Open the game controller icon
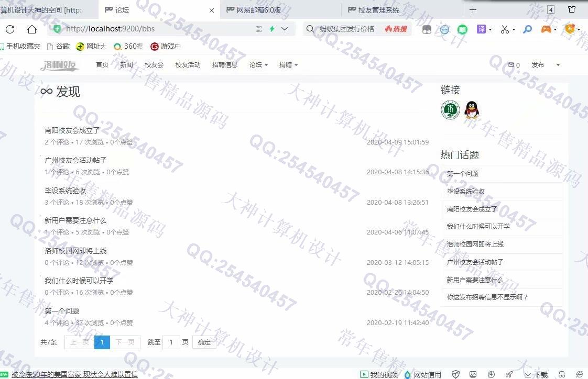The height and width of the screenshot is (379, 588). [x=546, y=29]
